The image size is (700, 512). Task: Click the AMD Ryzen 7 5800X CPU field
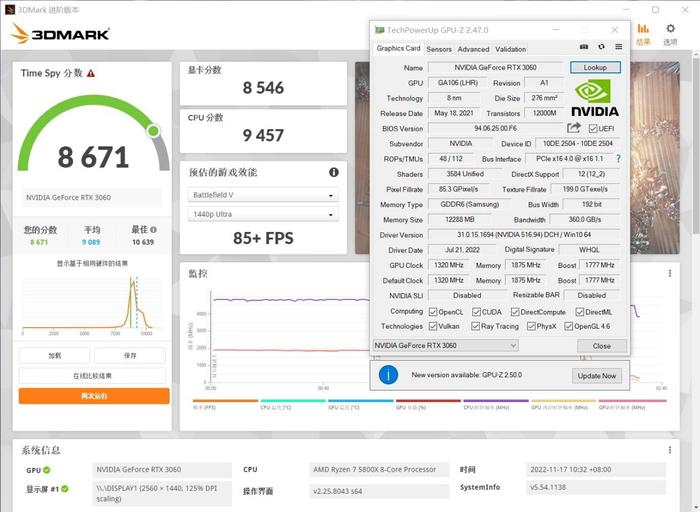tap(379, 470)
